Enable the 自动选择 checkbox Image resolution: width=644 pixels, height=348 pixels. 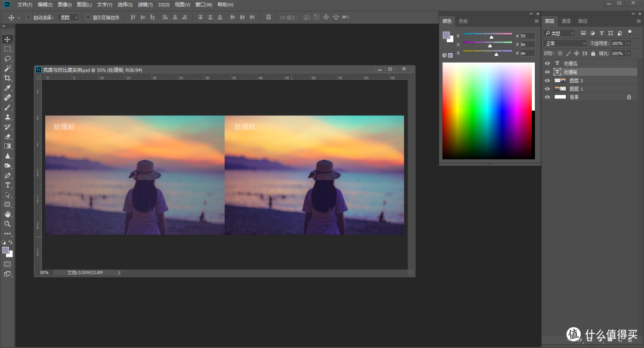pos(27,17)
